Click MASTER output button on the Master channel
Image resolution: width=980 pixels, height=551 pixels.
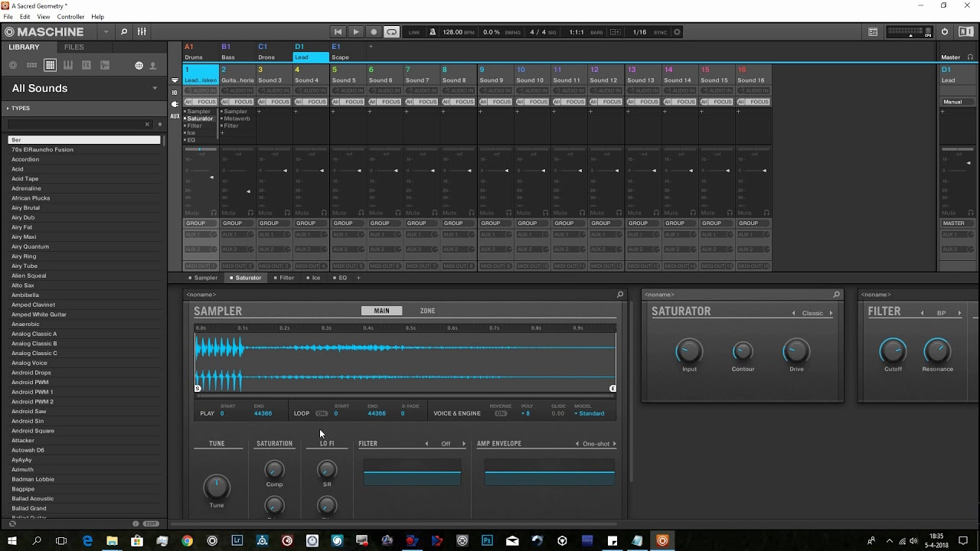(x=957, y=223)
